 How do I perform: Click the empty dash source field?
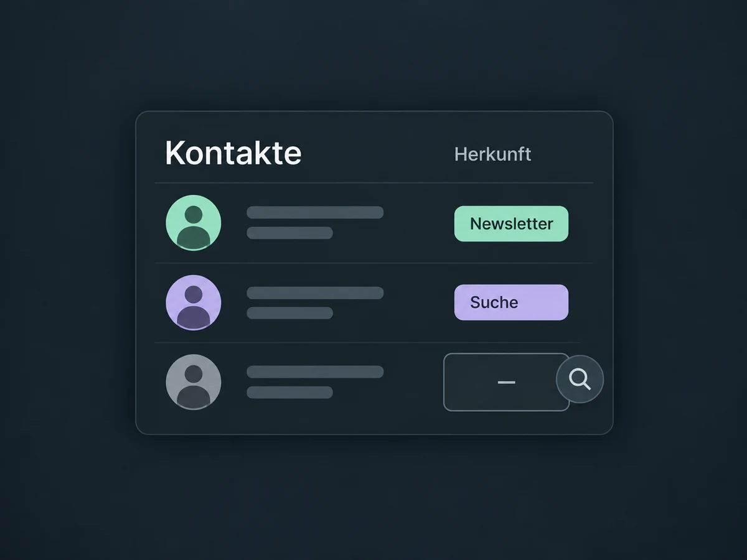pos(506,382)
